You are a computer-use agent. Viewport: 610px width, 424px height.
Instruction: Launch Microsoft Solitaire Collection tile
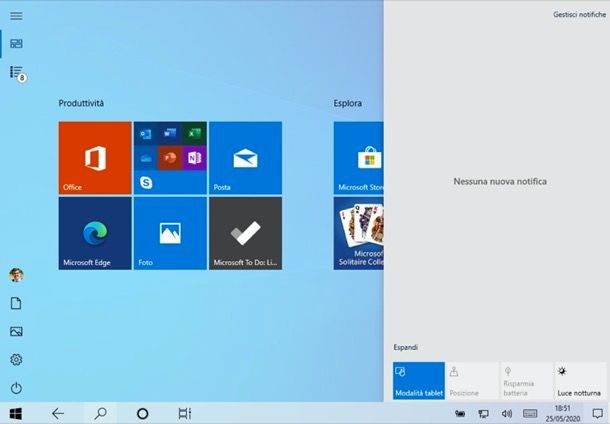coord(358,233)
